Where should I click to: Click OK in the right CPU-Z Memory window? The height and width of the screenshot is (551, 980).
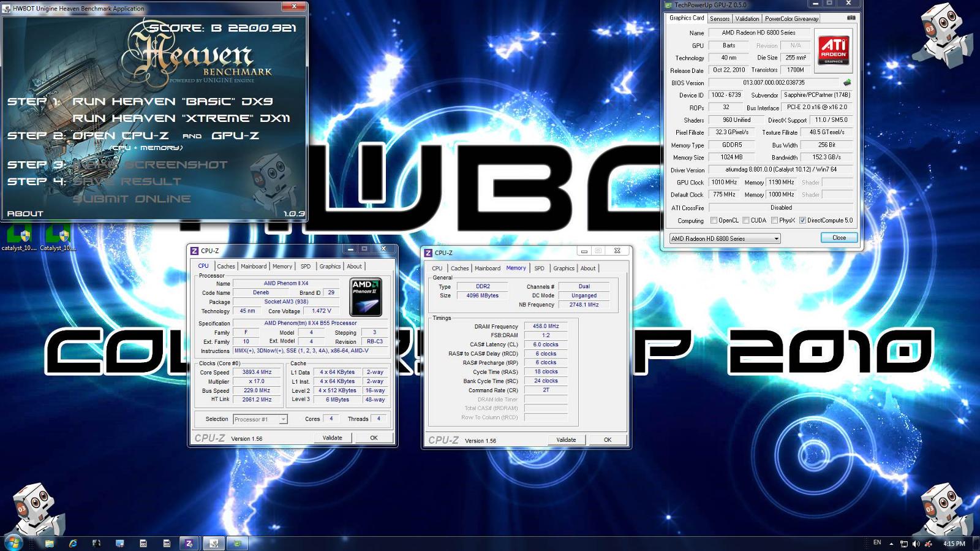pyautogui.click(x=608, y=439)
